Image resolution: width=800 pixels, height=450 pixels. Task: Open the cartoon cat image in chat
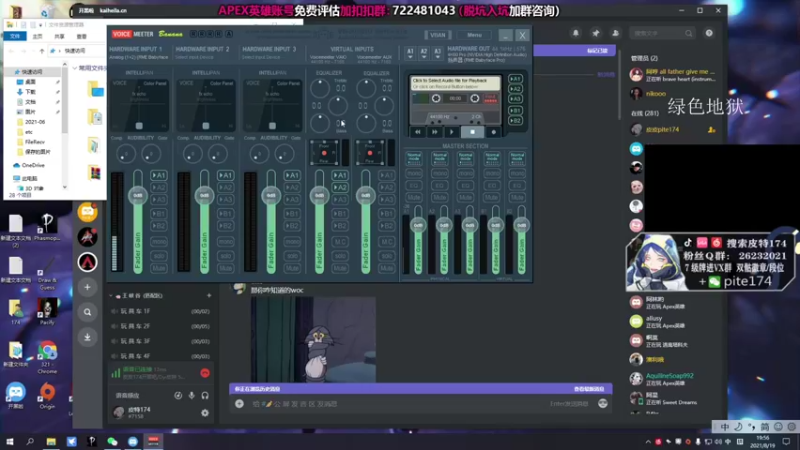(x=313, y=340)
